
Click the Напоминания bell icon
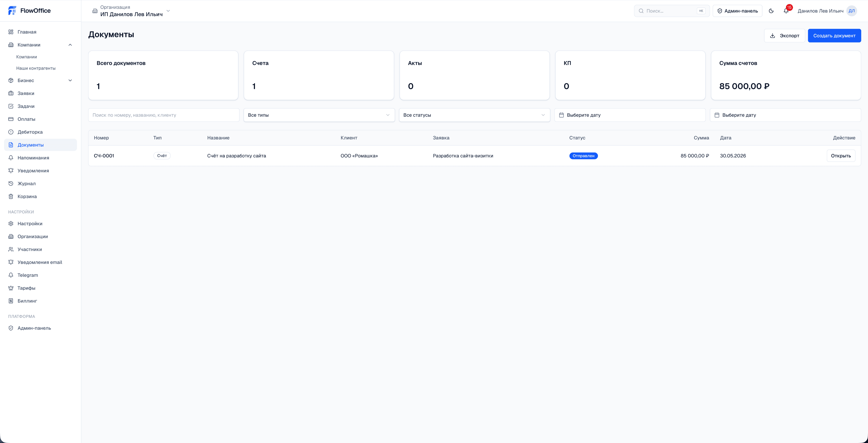coord(11,158)
